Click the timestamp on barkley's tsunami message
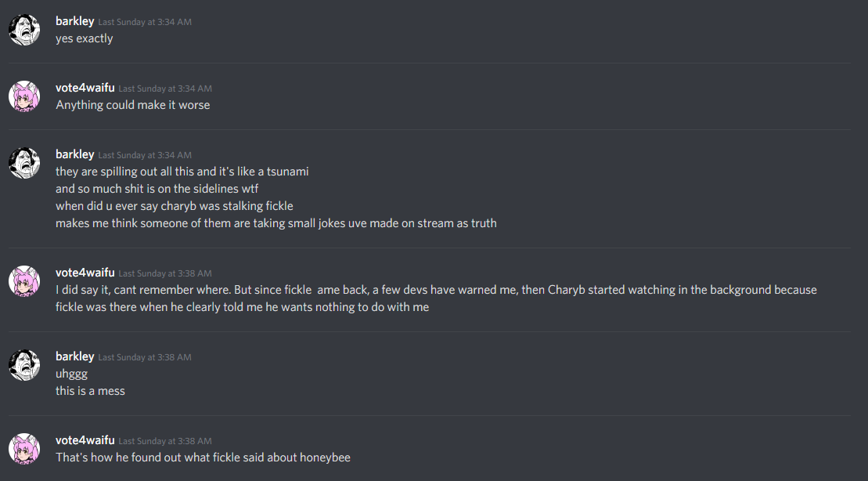The height and width of the screenshot is (481, 868). coord(145,155)
